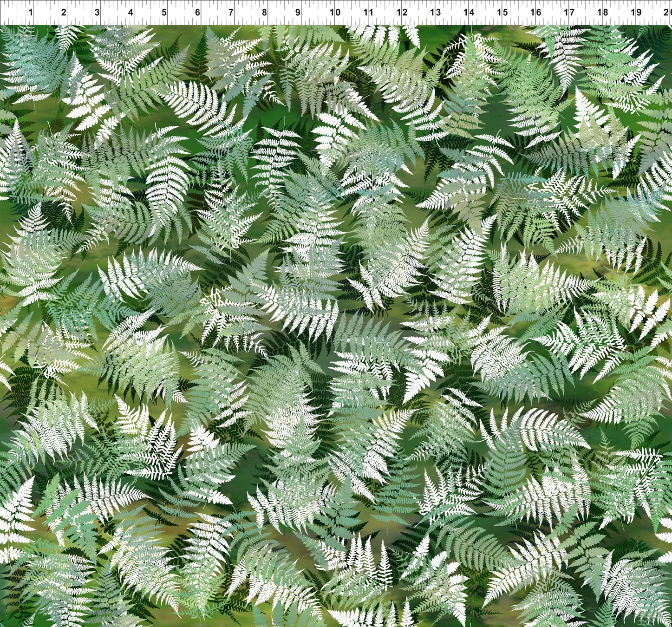Click the number 12 on the ruler
This screenshot has width=672, height=627.
click(x=402, y=13)
